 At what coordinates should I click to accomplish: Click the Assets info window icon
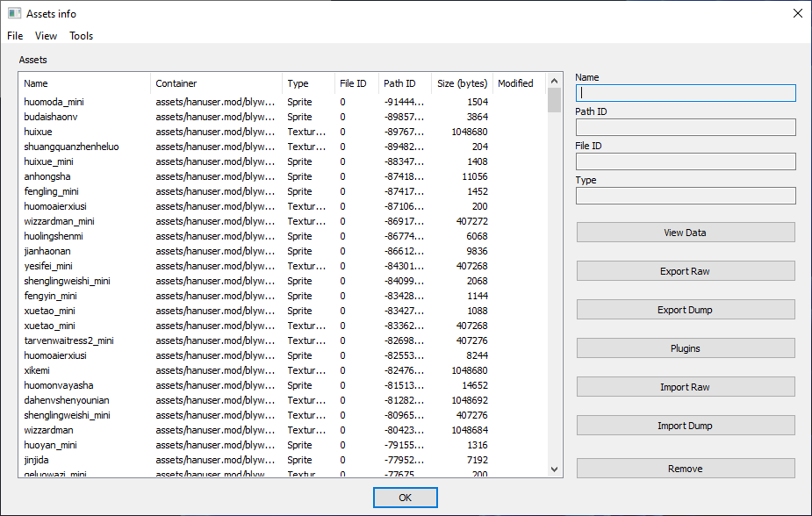click(14, 13)
